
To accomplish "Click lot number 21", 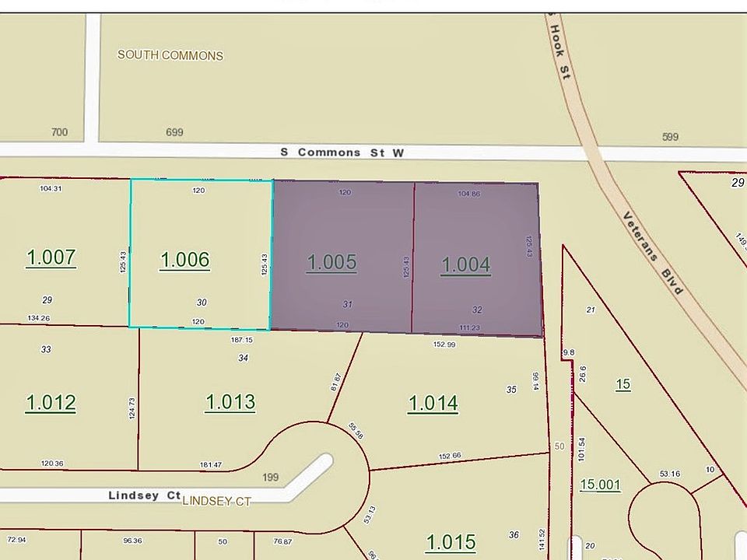I will pyautogui.click(x=591, y=310).
